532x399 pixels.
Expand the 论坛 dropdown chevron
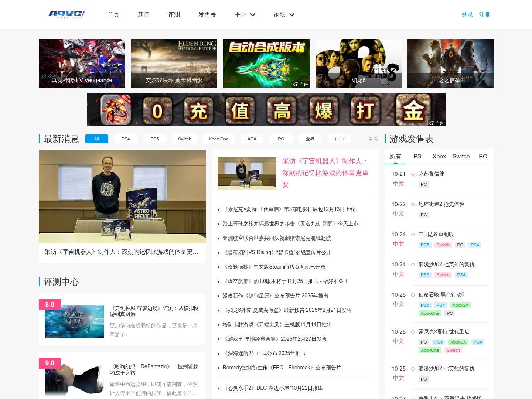(292, 15)
